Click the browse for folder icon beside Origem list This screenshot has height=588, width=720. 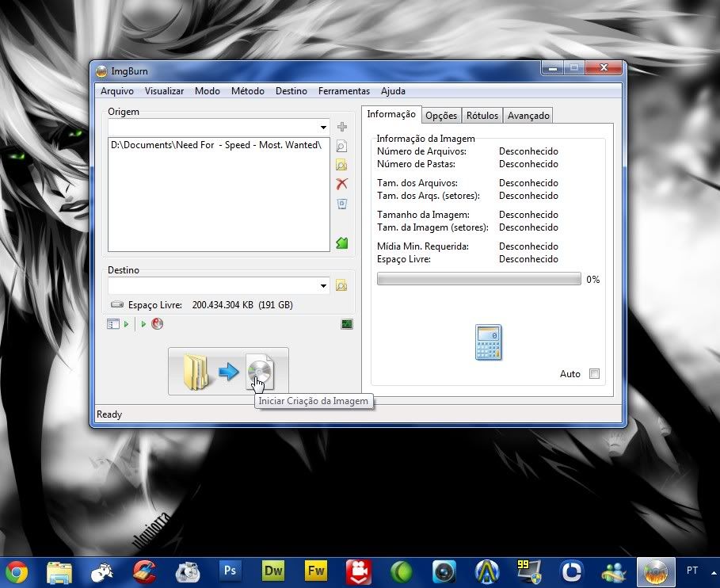[341, 165]
